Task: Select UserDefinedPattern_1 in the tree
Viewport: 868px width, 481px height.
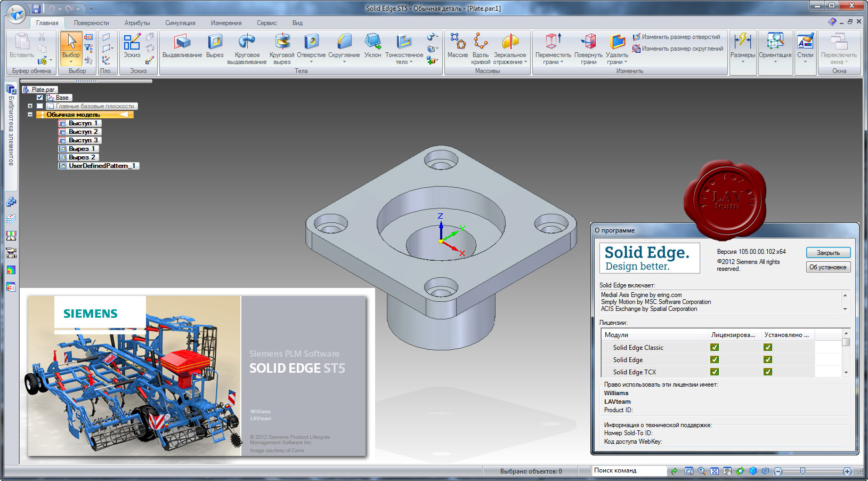Action: click(99, 166)
